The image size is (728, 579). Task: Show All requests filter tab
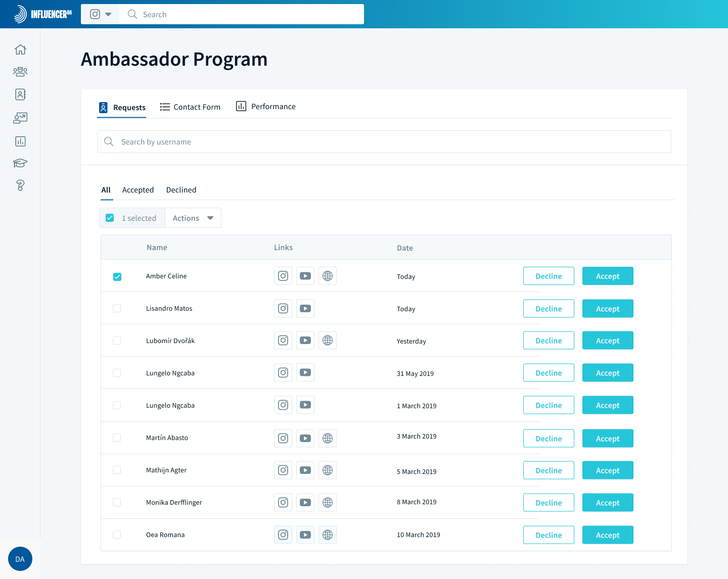click(x=106, y=190)
